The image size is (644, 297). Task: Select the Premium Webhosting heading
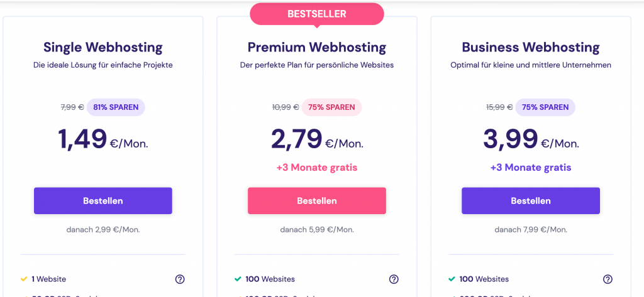(316, 47)
